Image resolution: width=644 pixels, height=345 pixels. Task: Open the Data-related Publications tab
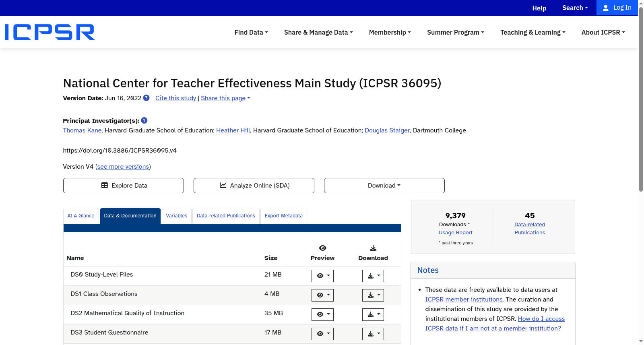pos(226,216)
